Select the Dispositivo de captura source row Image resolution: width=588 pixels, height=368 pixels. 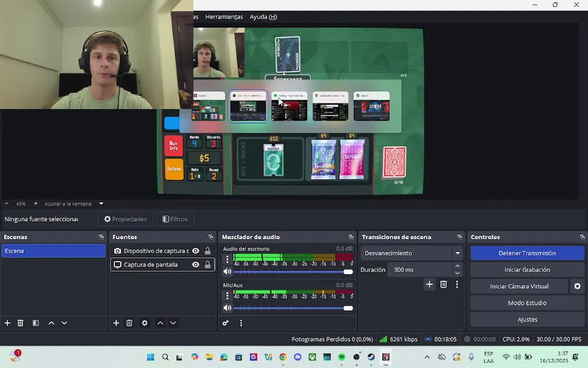coord(162,251)
